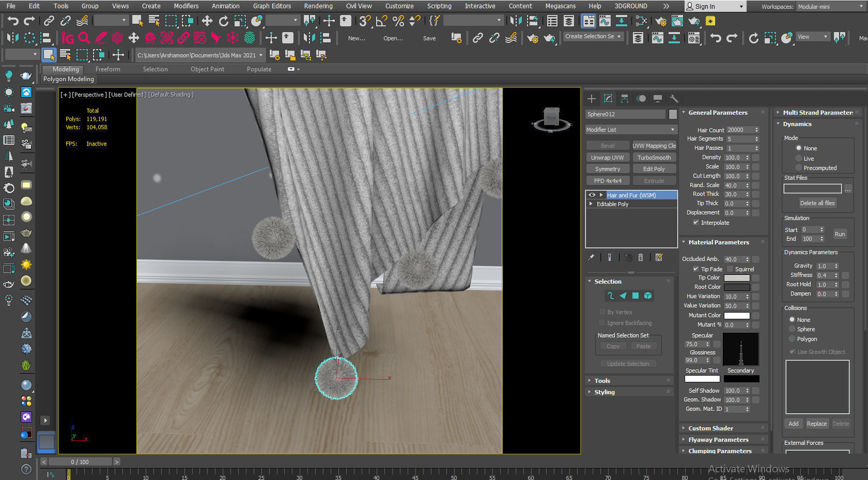
Task: Choose Sphere collisions radio button
Action: coord(792,329)
